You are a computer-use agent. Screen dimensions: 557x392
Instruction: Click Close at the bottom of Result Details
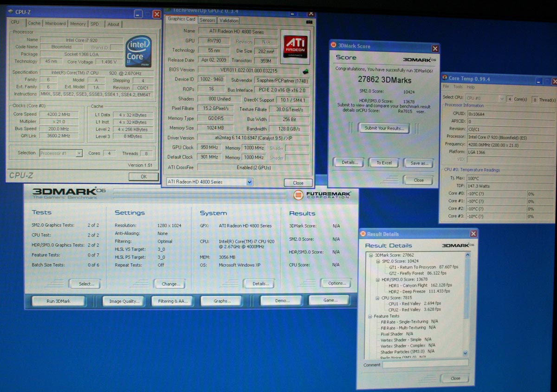(455, 378)
